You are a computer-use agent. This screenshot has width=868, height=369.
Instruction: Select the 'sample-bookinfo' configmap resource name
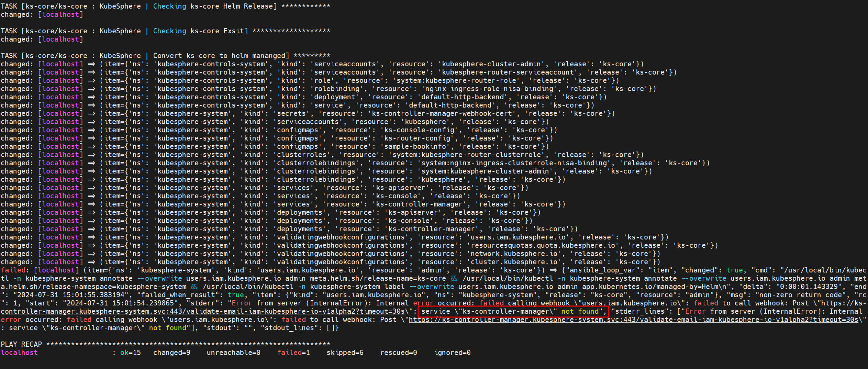pyautogui.click(x=415, y=147)
